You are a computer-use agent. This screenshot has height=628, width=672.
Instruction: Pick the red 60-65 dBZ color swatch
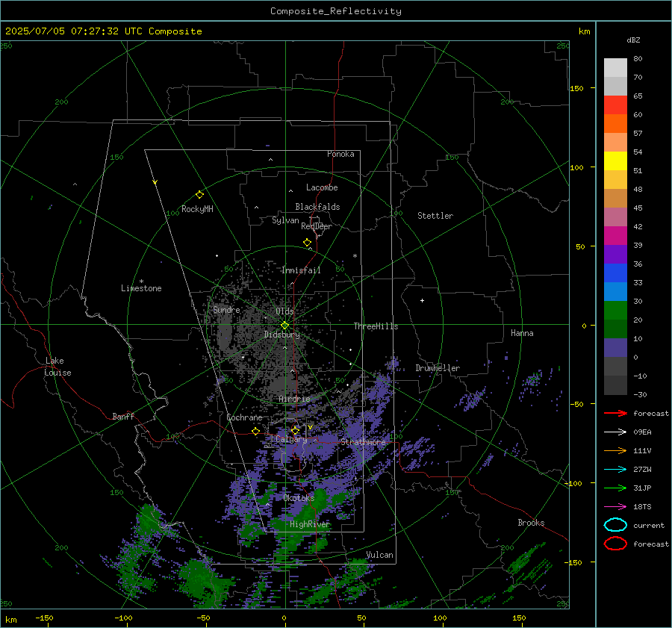click(x=615, y=105)
